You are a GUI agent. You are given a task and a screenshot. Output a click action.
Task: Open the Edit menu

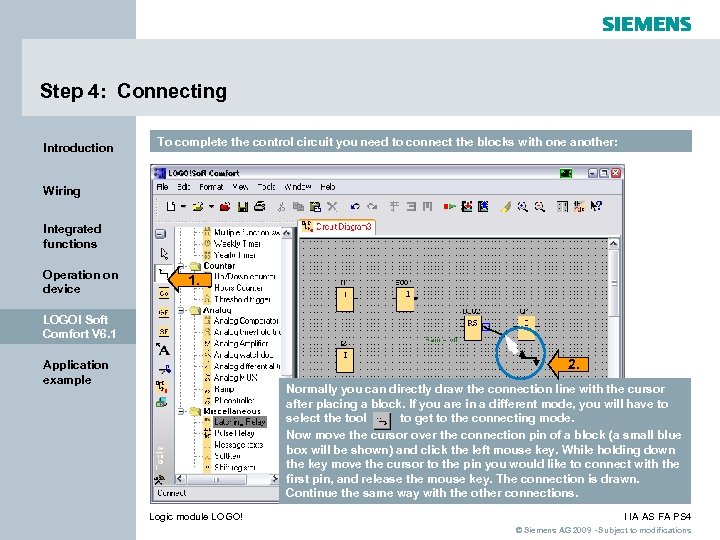(x=184, y=187)
